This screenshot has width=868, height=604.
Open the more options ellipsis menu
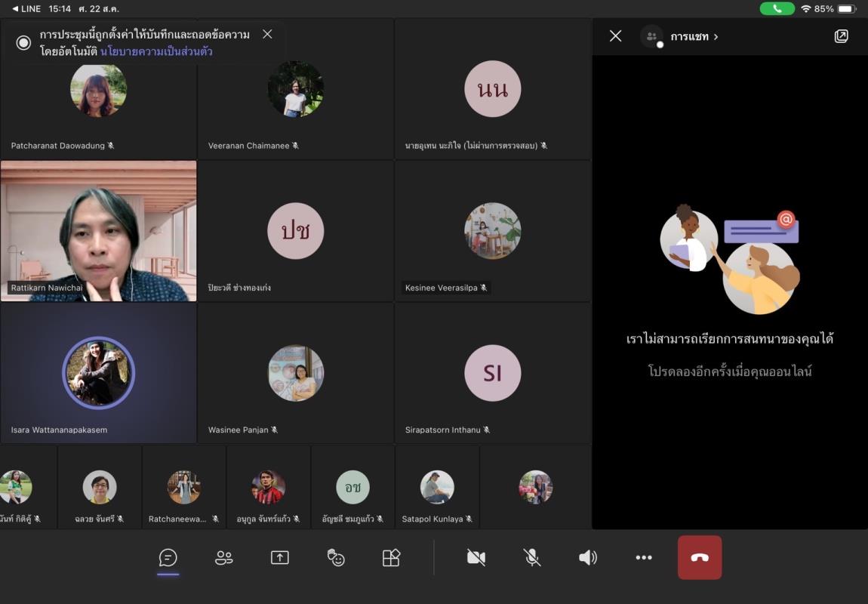(644, 558)
